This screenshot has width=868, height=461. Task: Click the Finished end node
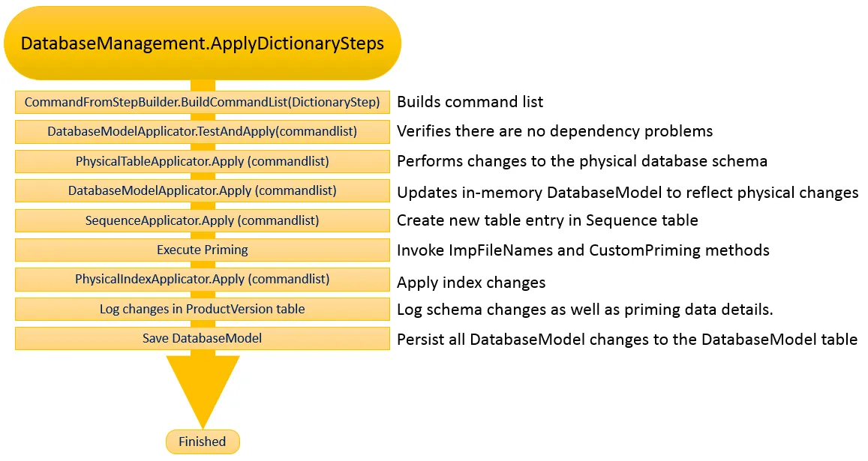[203, 442]
